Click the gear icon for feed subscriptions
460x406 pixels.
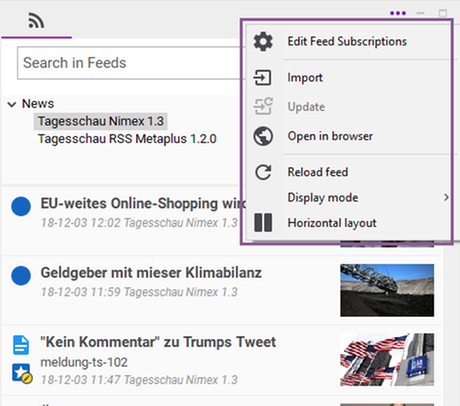click(263, 42)
